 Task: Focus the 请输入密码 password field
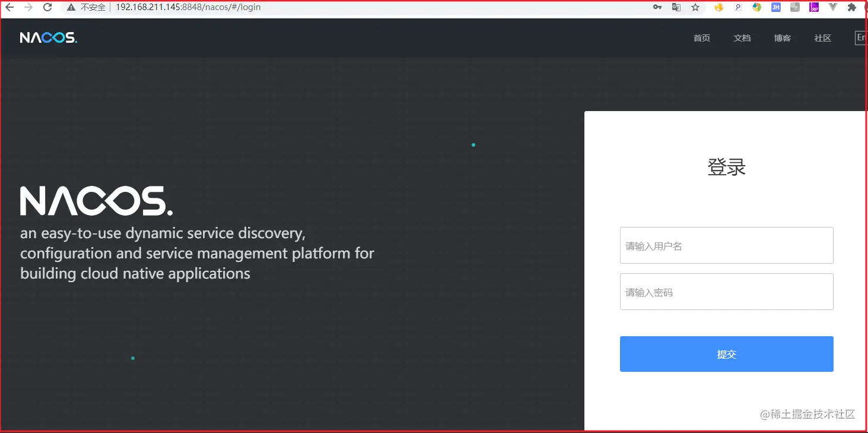click(x=727, y=292)
